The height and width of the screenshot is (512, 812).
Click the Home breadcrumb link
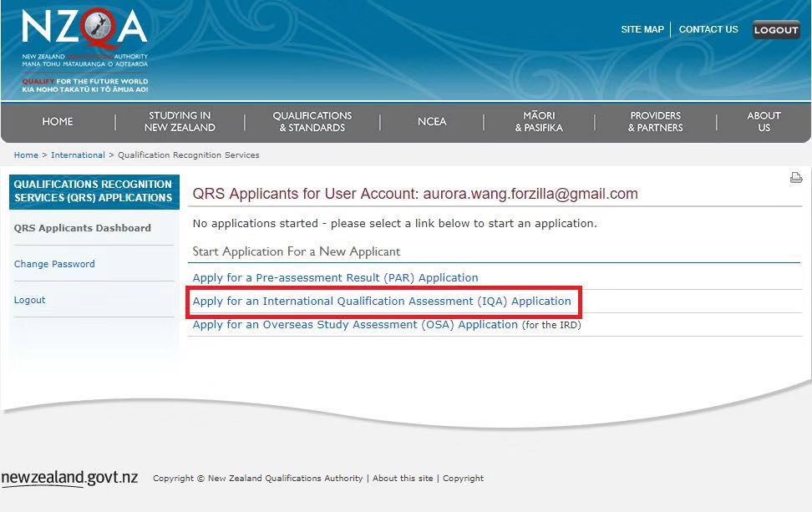point(26,155)
